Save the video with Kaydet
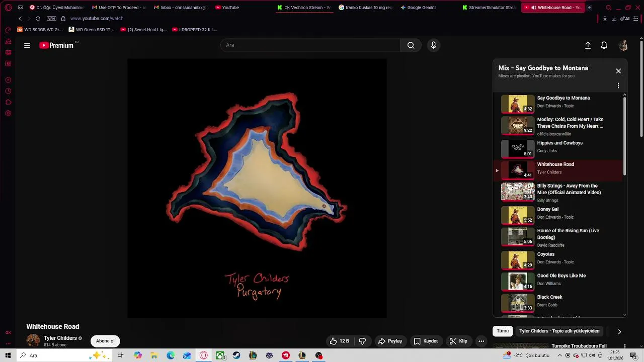Viewport: 644px width, 362px height. 426,341
